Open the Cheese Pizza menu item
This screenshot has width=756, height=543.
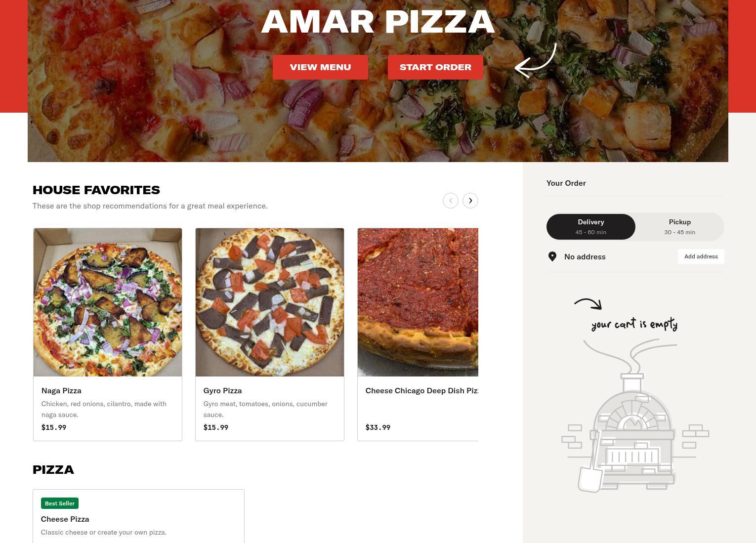(138, 516)
